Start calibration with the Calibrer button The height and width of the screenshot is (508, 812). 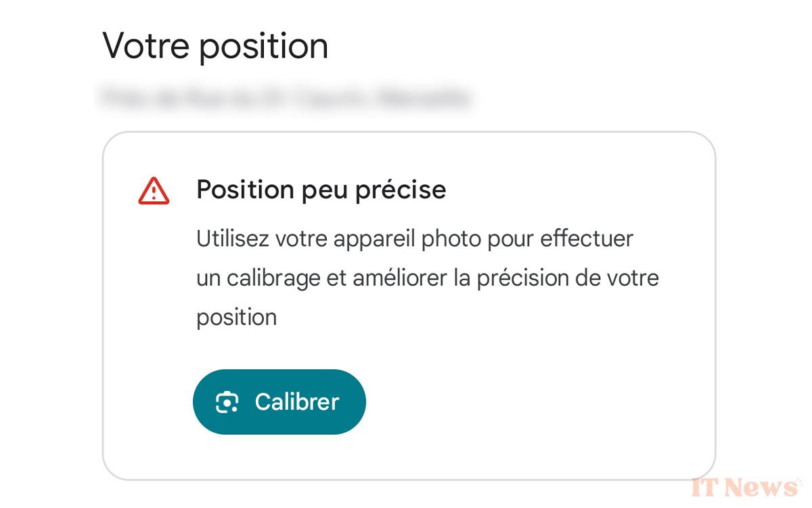279,402
